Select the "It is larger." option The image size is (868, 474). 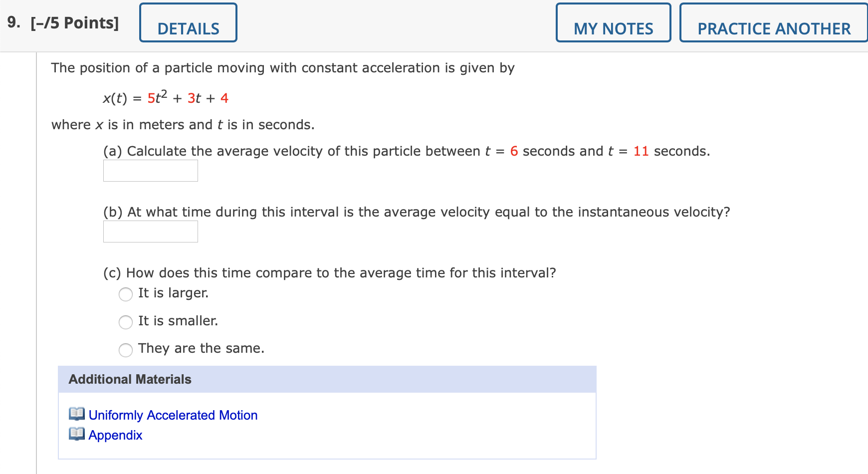click(125, 295)
